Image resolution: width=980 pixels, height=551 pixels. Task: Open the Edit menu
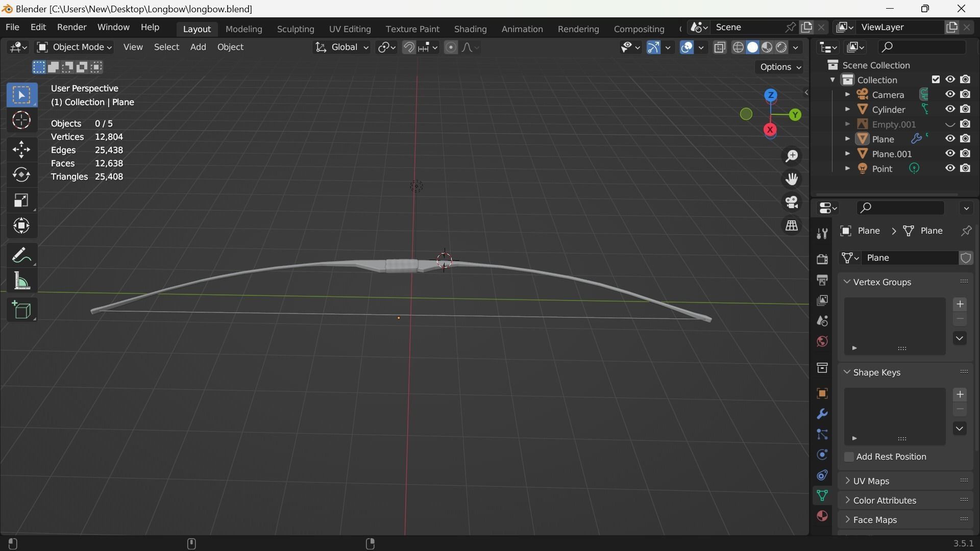38,27
